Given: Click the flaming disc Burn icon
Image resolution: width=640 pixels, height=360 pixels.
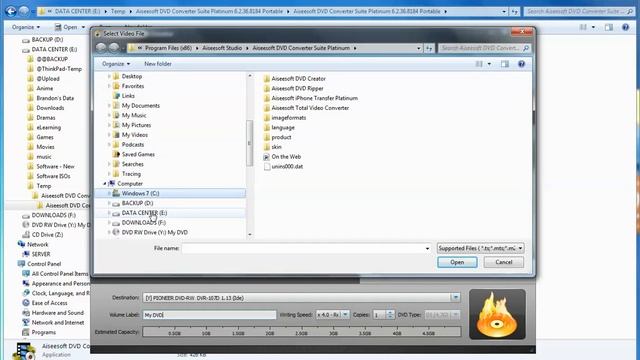Looking at the screenshot, I should (497, 314).
